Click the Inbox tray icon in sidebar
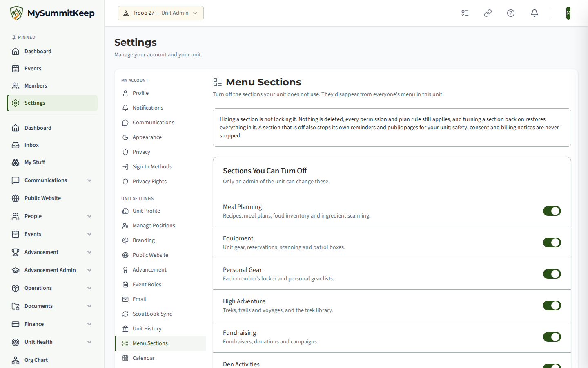 (16, 145)
